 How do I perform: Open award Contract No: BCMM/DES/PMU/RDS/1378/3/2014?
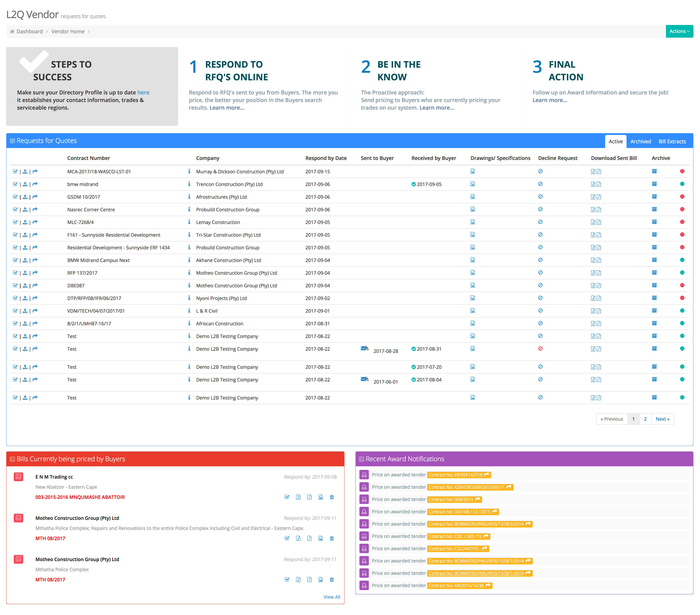(x=479, y=524)
